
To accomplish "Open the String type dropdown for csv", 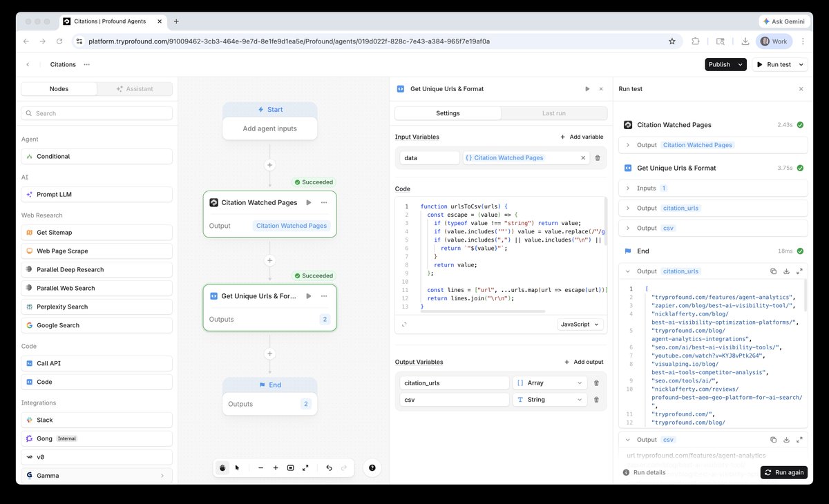I will pos(551,400).
